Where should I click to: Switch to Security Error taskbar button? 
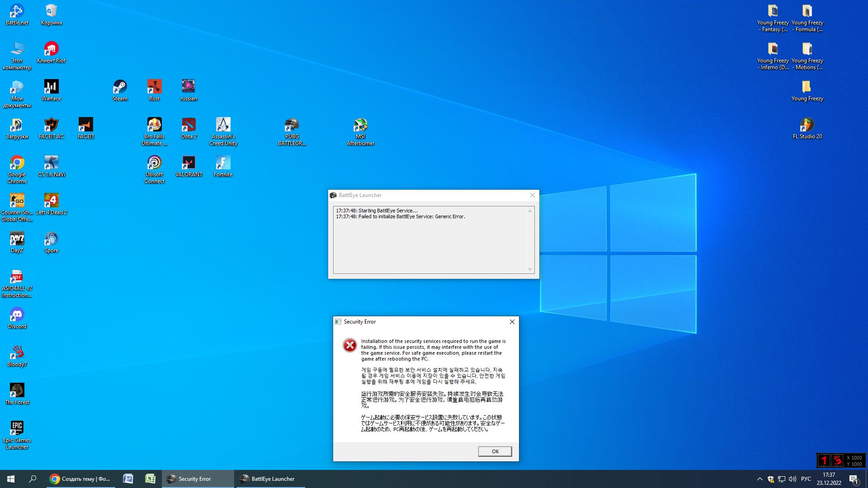(x=198, y=479)
